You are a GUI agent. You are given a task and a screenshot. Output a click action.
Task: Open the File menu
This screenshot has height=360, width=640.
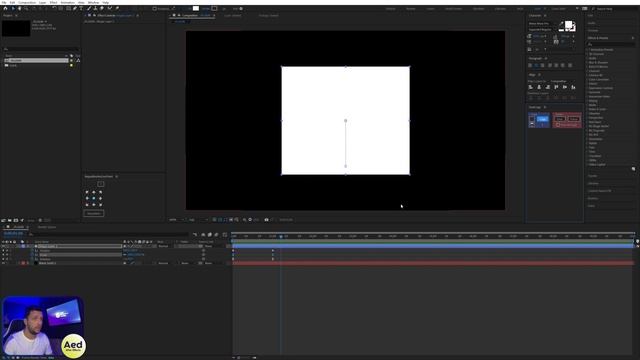(4, 2)
